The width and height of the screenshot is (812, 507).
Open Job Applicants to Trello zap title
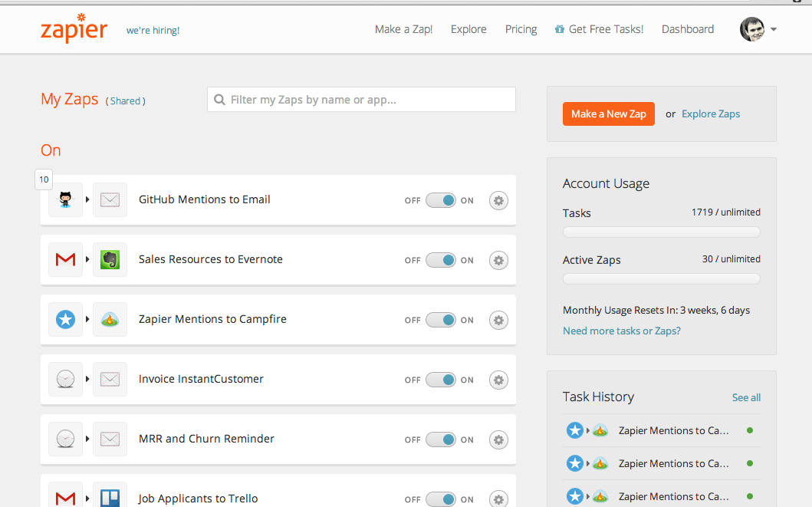(x=198, y=499)
